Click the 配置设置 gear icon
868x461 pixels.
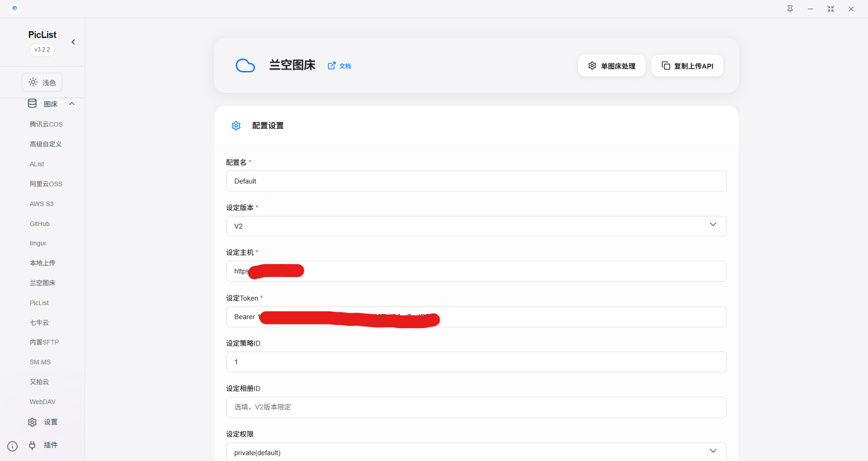tap(236, 126)
